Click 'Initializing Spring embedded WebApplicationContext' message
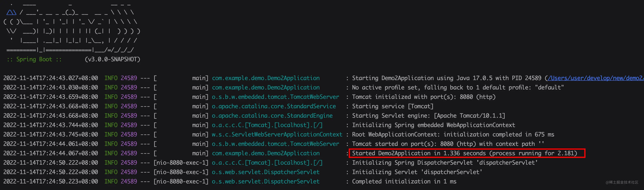Viewport: 644px width, 190px height. pos(433,125)
